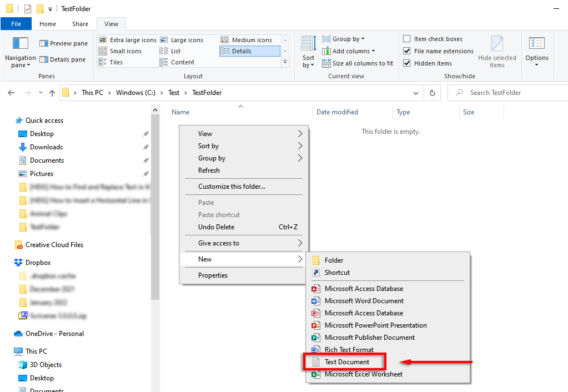The height and width of the screenshot is (392, 568).
Task: Uncheck Hidden items
Action: [428, 63]
